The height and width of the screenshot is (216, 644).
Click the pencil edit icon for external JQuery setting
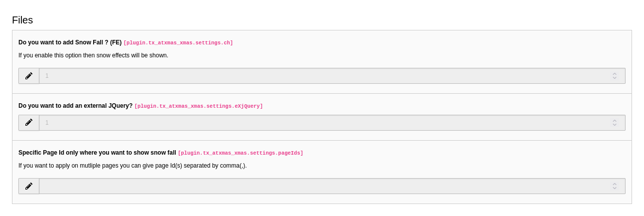[29, 123]
